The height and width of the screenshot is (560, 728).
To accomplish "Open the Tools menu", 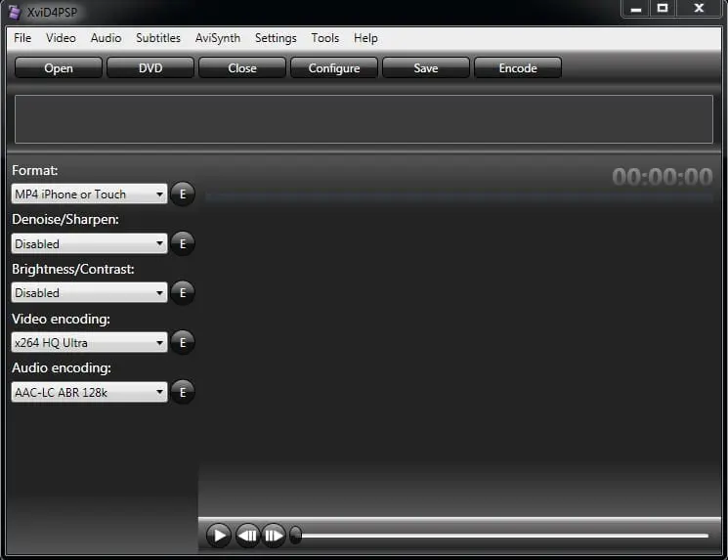I will click(325, 38).
